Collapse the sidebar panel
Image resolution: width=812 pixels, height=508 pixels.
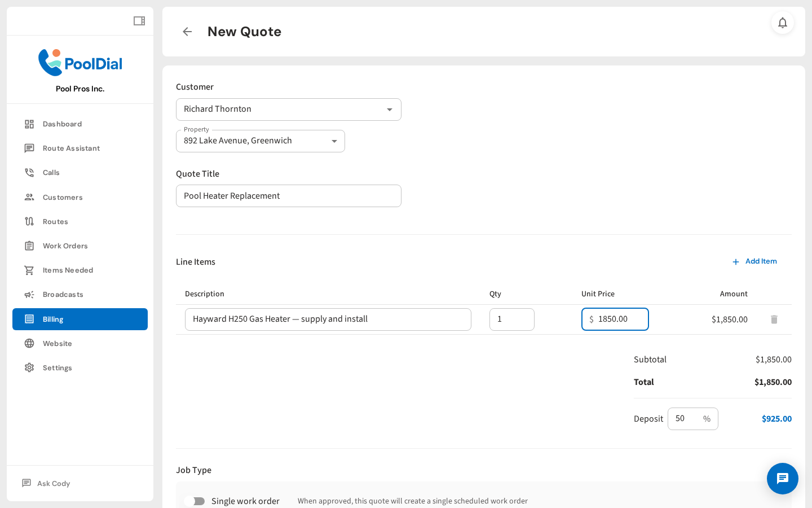tap(139, 20)
